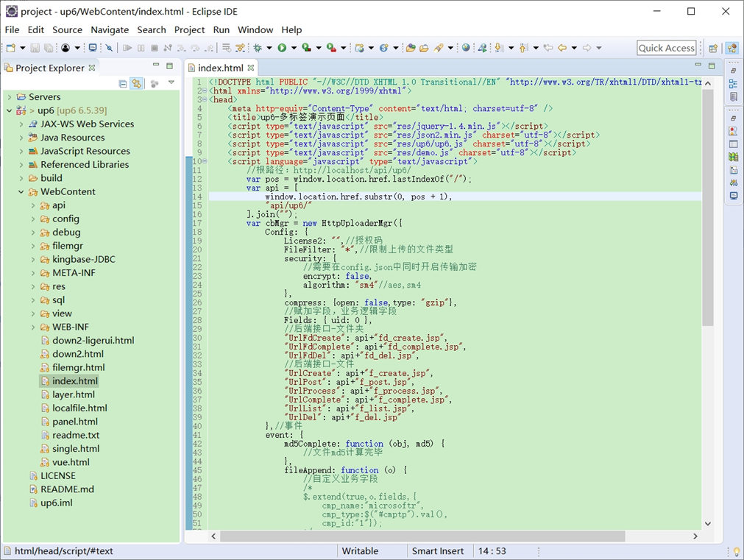Image resolution: width=744 pixels, height=560 pixels.
Task: Toggle Smart Insert mode in the status bar
Action: [x=439, y=550]
